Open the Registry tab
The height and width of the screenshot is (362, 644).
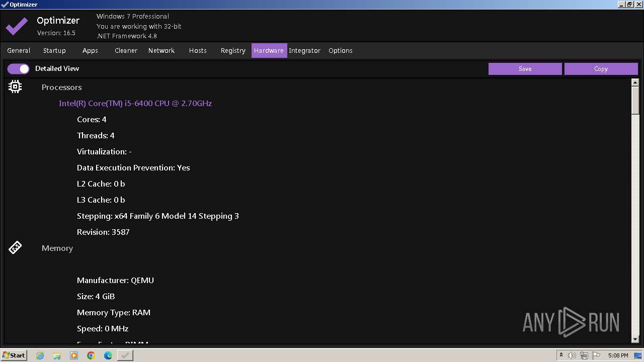tap(233, 51)
